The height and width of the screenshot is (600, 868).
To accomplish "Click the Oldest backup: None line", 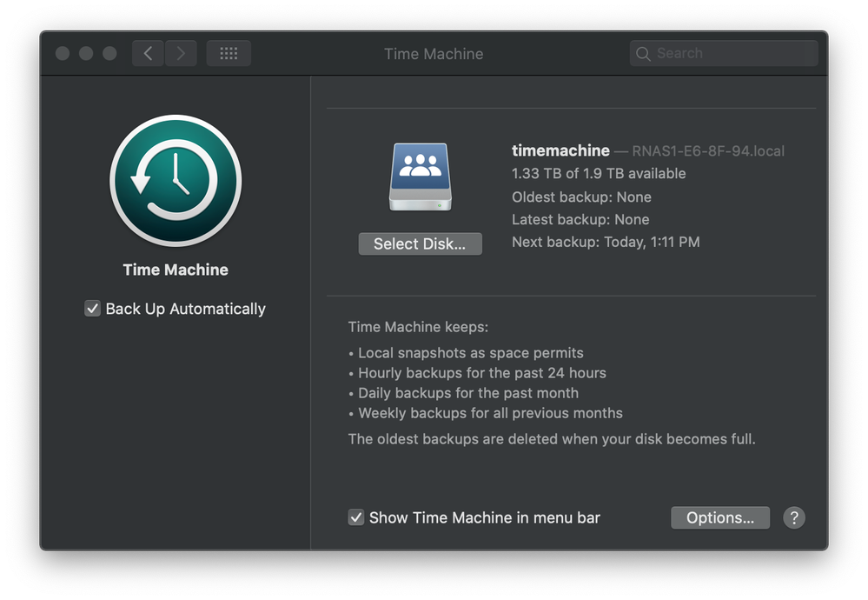I will pyautogui.click(x=581, y=197).
